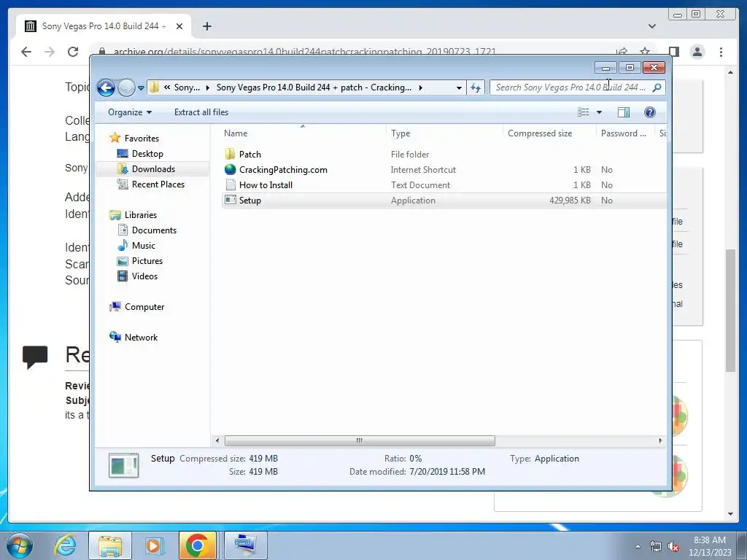Click horizontal scrollbar right arrow
Screen dimensions: 747x560
(x=660, y=441)
